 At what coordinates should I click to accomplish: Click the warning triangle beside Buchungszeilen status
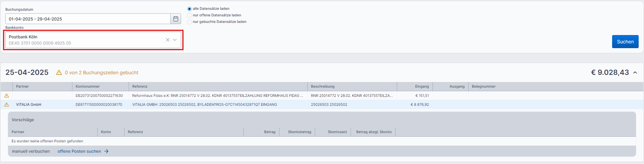[x=59, y=72]
